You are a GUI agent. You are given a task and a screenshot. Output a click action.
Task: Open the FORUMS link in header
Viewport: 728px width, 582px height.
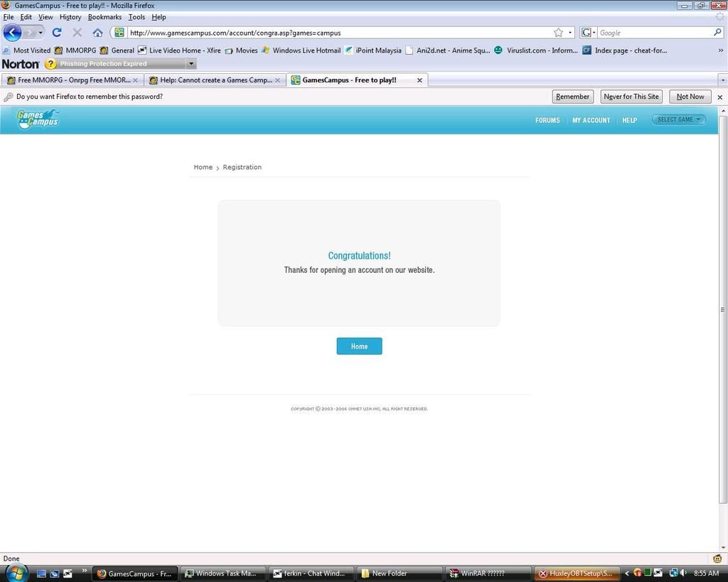547,120
